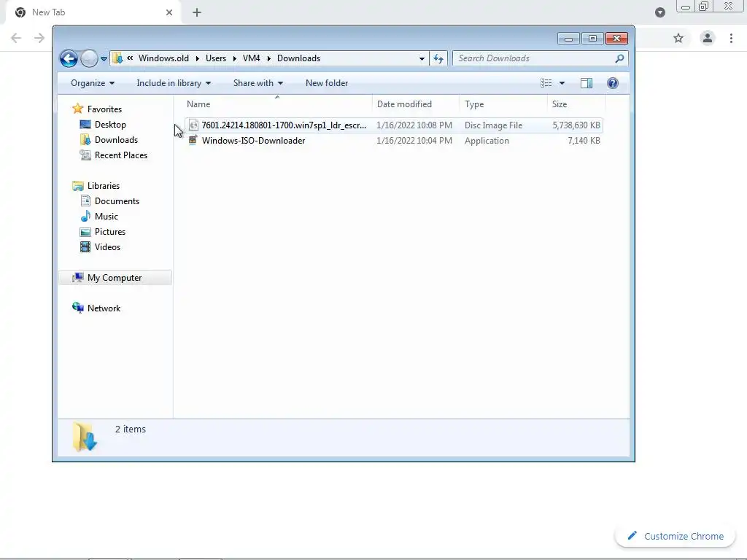The width and height of the screenshot is (747, 560).
Task: Click Chrome back navigation arrow
Action: (16, 38)
